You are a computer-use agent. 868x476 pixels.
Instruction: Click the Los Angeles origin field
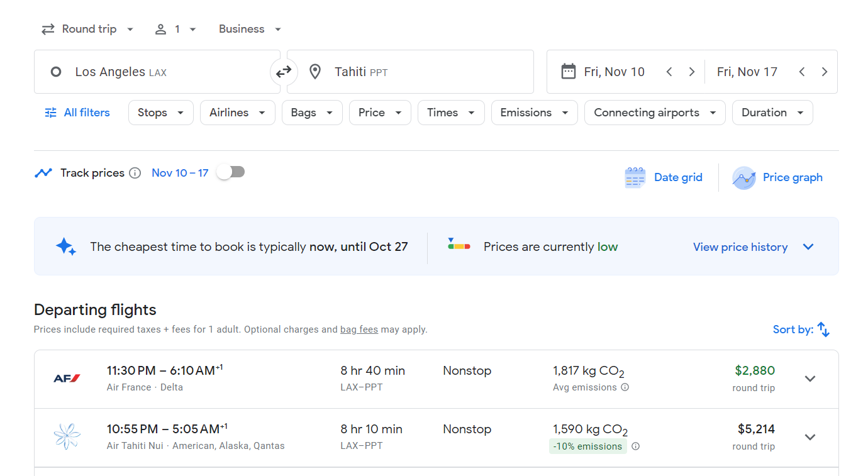[157, 72]
